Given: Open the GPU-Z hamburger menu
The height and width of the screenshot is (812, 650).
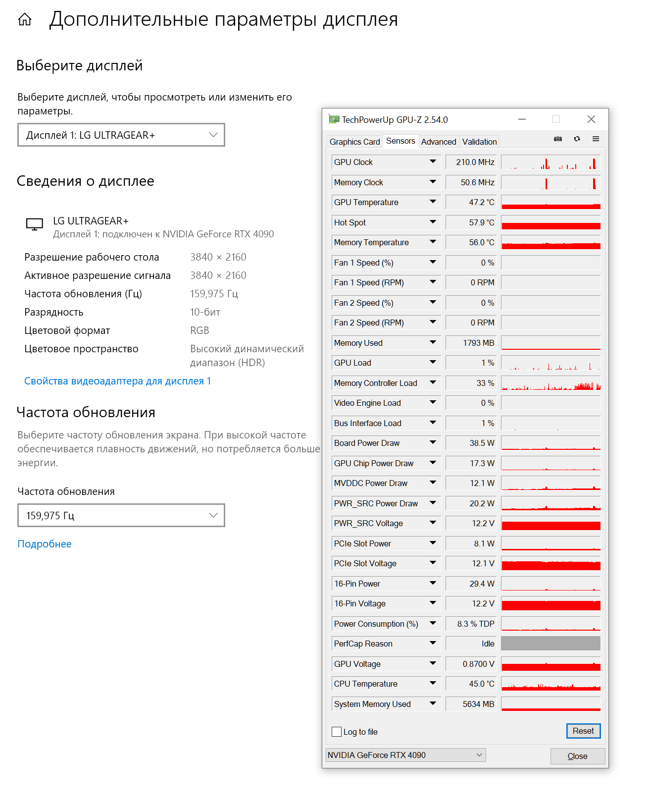Looking at the screenshot, I should 596,139.
